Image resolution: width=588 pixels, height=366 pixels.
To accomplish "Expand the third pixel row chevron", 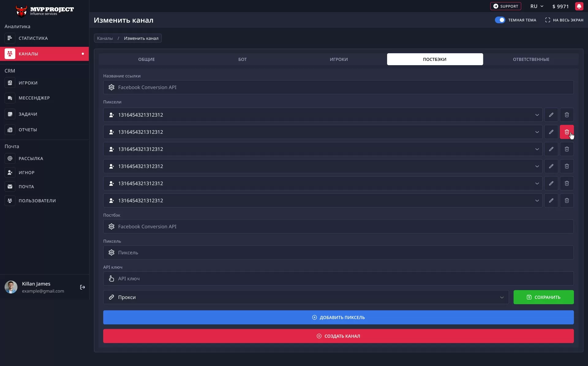I will 537,149.
